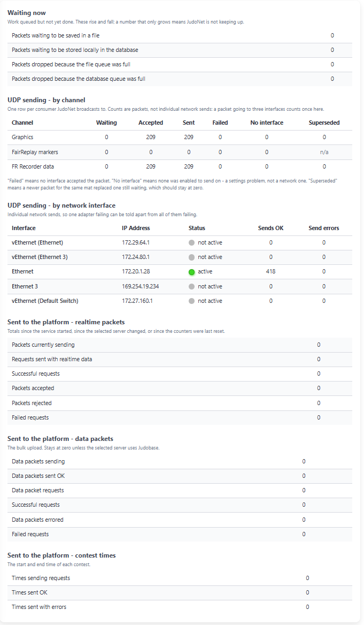
Task: Select the 'vEthernet (Ethernet)' interface name
Action: click(x=37, y=243)
